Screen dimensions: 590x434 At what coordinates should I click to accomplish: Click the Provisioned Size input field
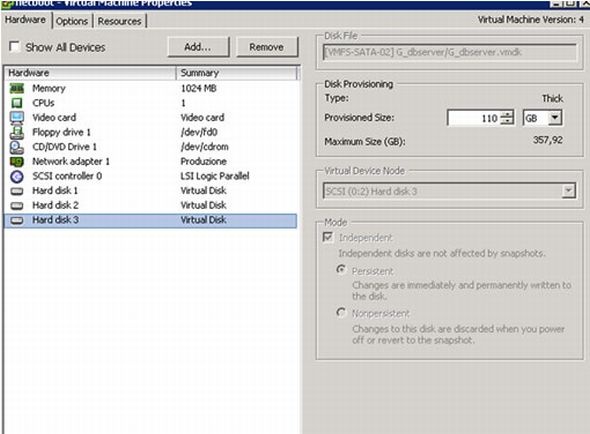tap(474, 118)
